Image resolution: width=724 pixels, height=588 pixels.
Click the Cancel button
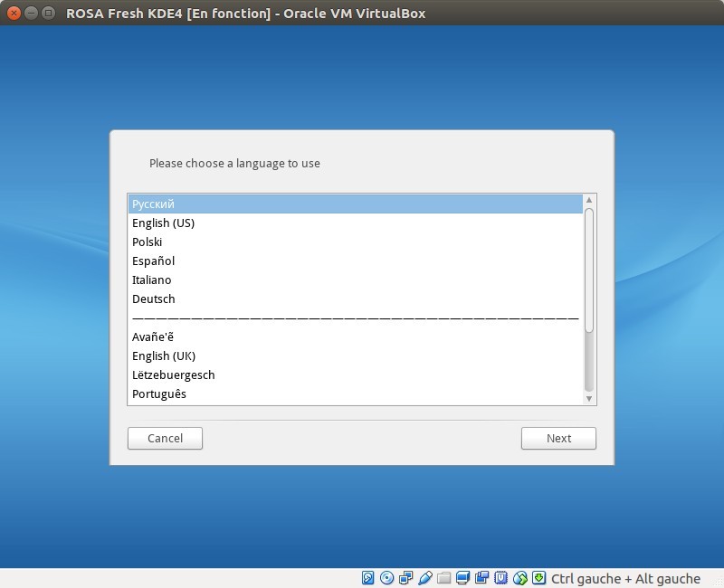(x=165, y=438)
